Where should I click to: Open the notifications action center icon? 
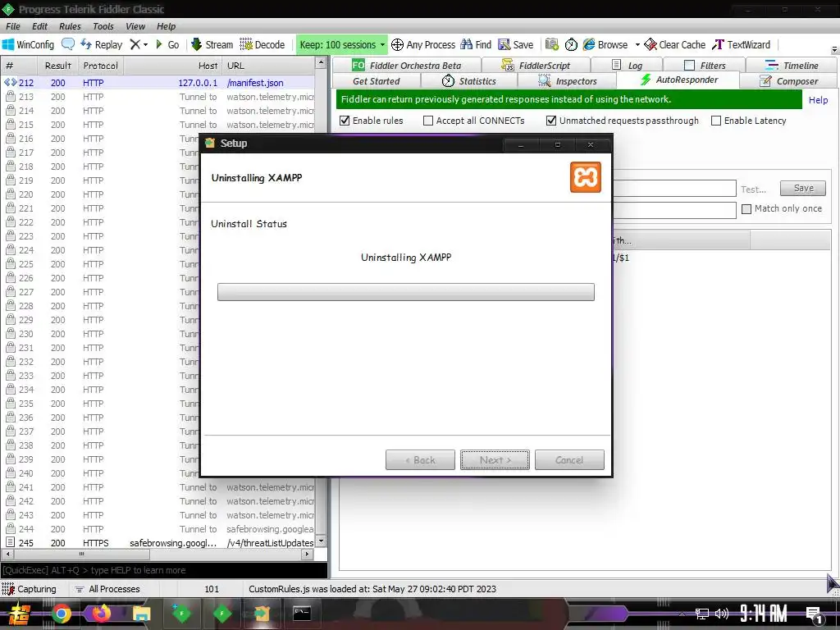(815, 614)
